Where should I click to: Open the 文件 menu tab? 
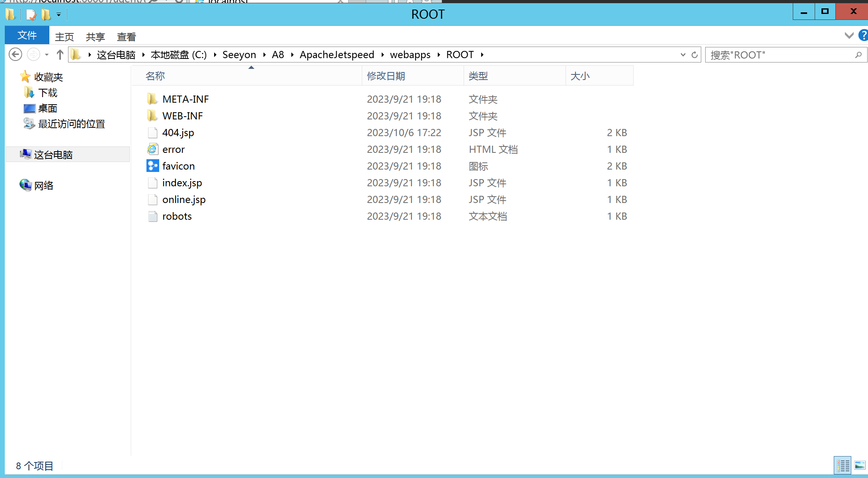(x=27, y=35)
